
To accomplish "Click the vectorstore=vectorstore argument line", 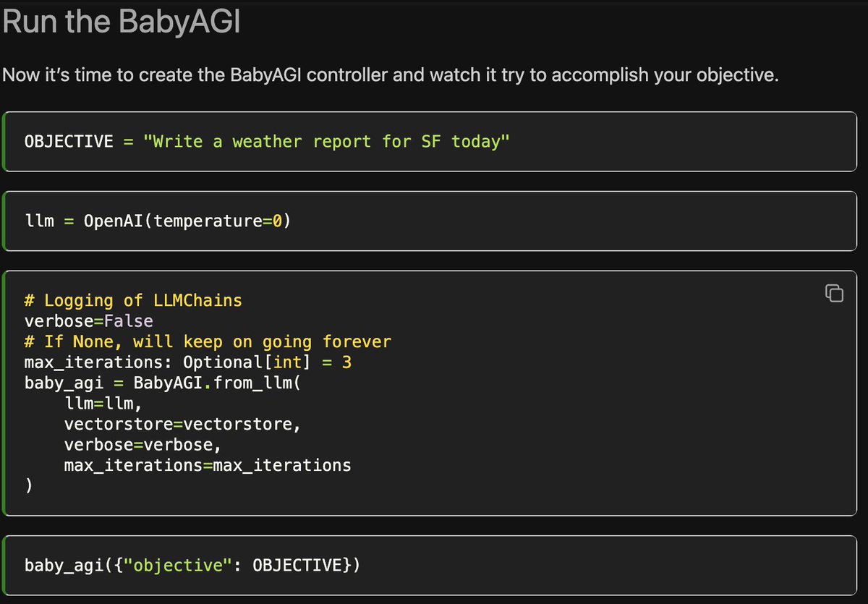I will tap(182, 424).
